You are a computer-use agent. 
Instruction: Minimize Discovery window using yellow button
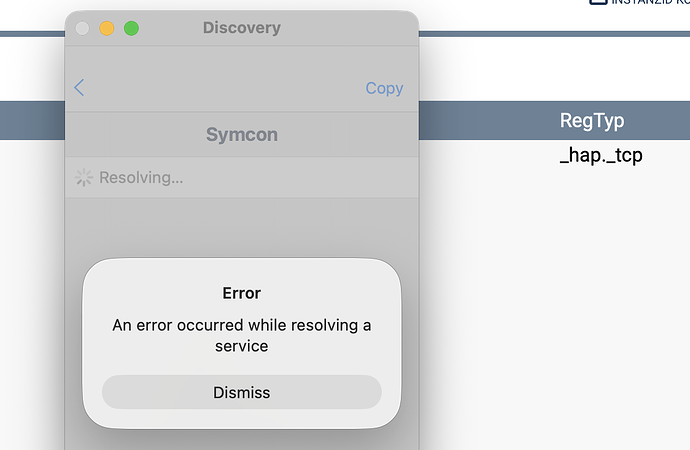click(x=106, y=28)
